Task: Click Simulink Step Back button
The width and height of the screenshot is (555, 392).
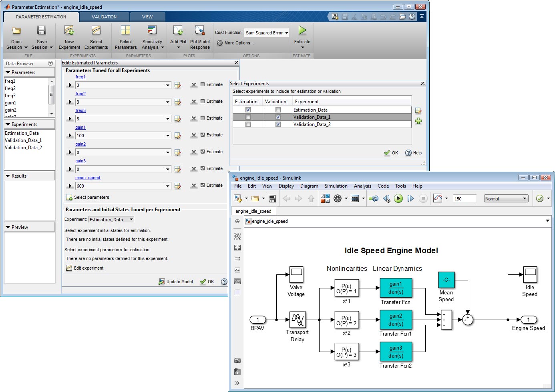Action: click(x=386, y=198)
